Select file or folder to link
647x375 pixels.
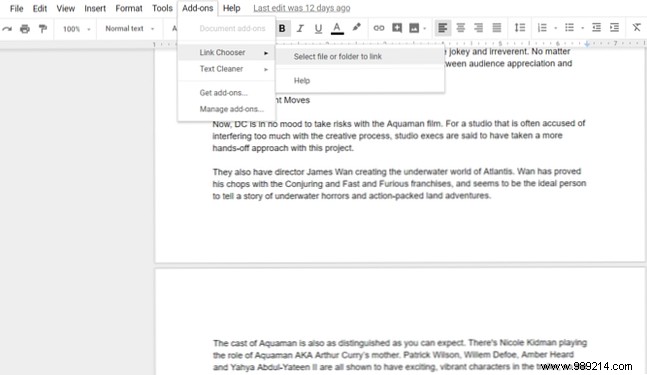[x=360, y=57]
